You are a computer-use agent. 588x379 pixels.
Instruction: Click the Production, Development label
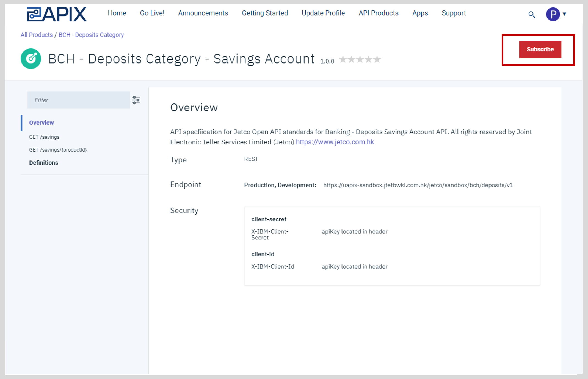coord(280,185)
